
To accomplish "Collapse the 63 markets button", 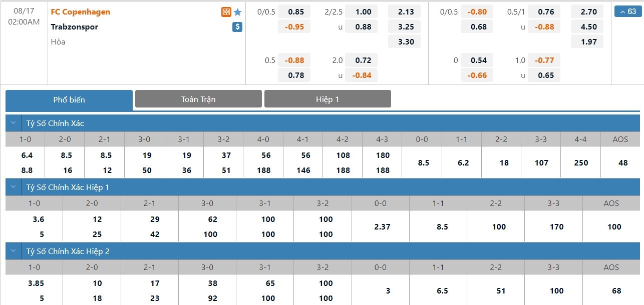I will click(x=627, y=11).
